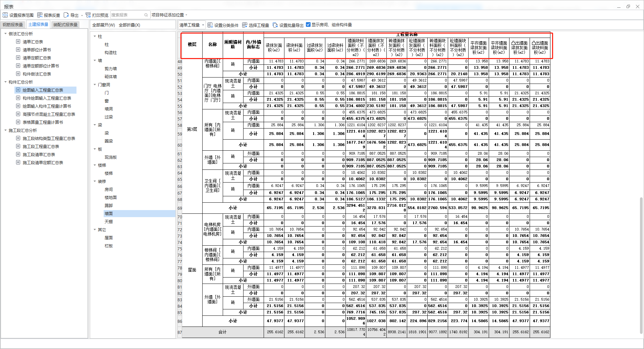Select 房间 in component tree
Viewport: 644px width, 349px height.
click(x=109, y=189)
